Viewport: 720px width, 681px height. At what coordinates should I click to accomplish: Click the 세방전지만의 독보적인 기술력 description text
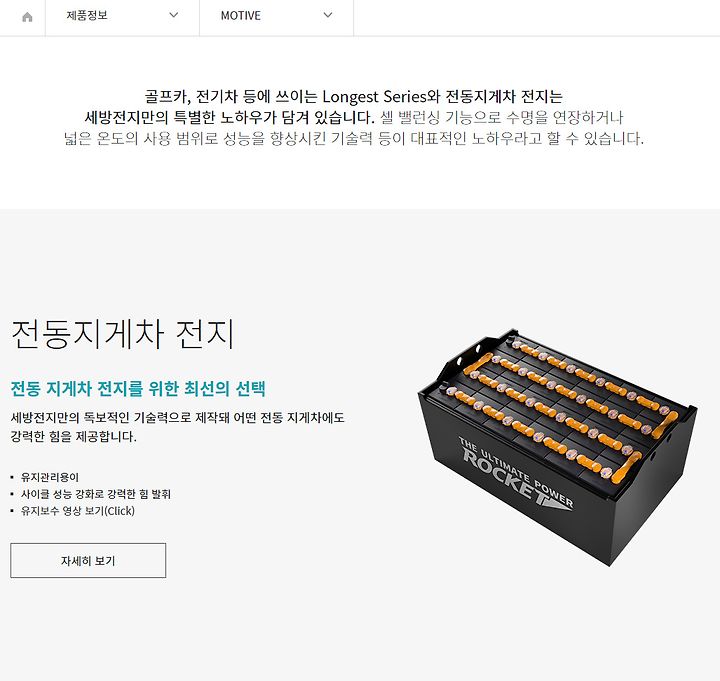[x=177, y=427]
